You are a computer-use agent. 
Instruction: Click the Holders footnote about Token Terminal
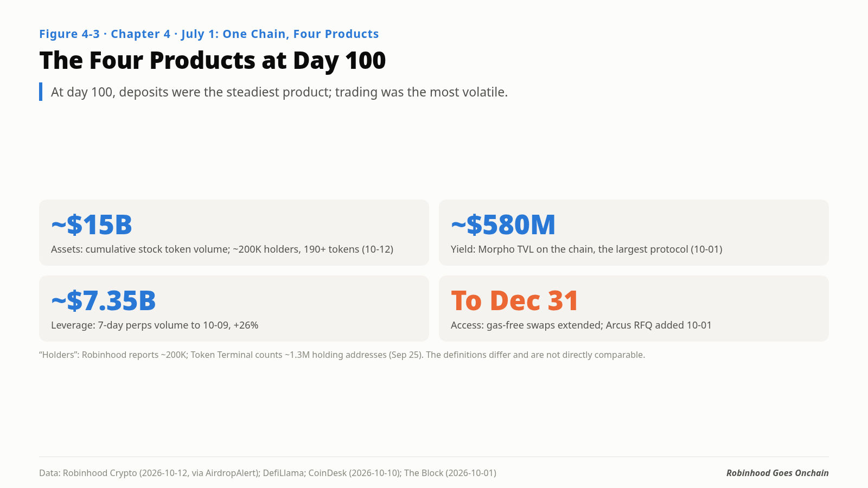(342, 355)
